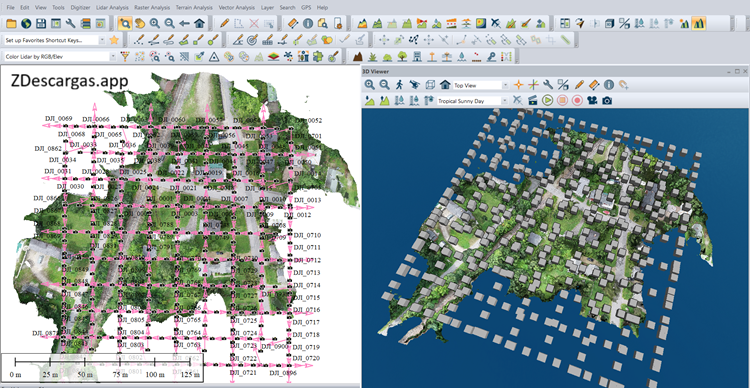Click the Open Data Files folder icon
This screenshot has width=750, height=388.
11,23
